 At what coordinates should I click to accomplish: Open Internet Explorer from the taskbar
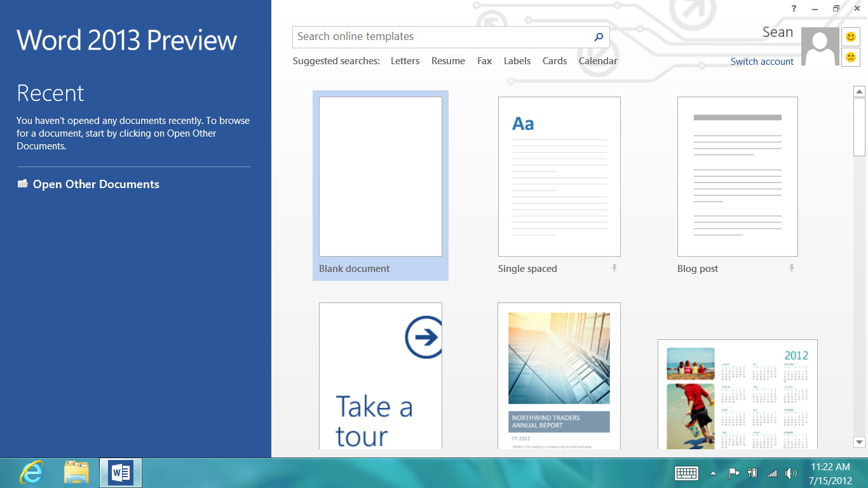pos(32,473)
